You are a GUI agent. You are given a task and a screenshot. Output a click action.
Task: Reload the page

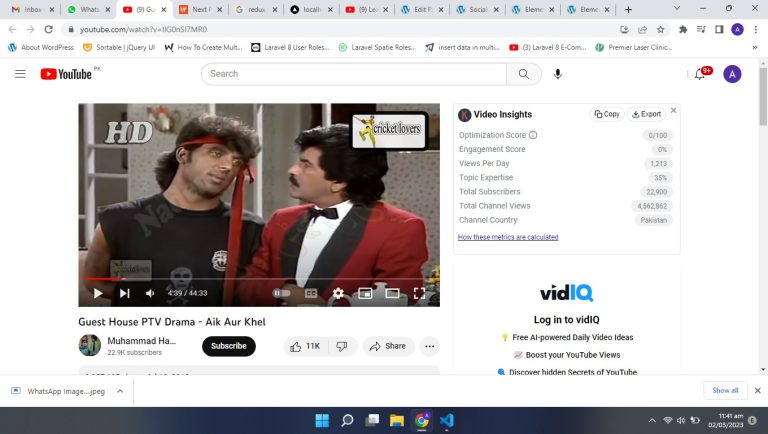pos(48,29)
